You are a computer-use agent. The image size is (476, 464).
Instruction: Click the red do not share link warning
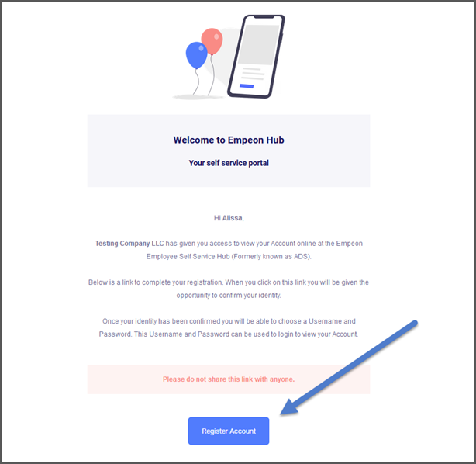(x=229, y=379)
